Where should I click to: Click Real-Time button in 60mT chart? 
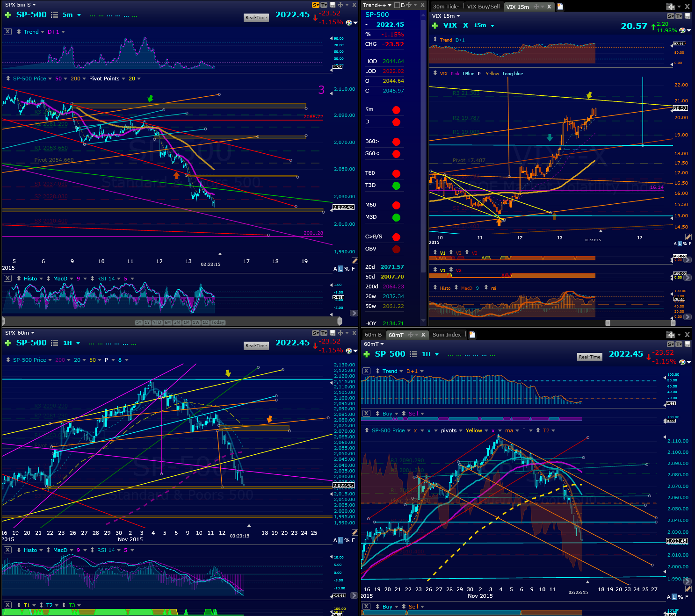click(590, 357)
